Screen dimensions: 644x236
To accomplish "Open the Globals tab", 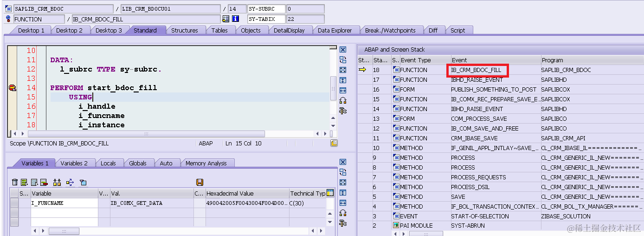I will 138,163.
